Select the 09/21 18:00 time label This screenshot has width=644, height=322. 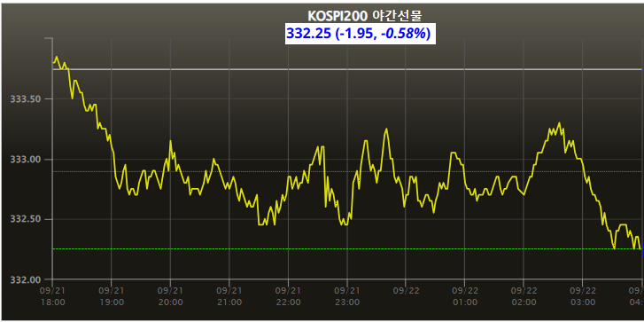click(52, 296)
